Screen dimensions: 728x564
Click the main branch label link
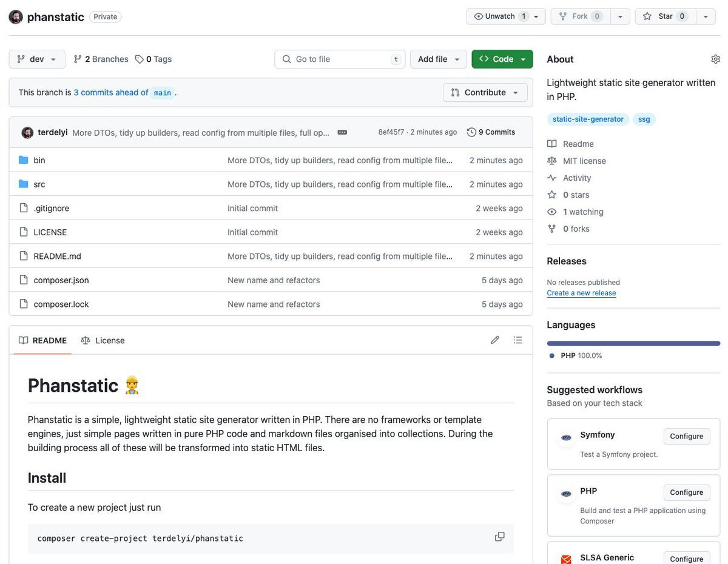pyautogui.click(x=162, y=93)
